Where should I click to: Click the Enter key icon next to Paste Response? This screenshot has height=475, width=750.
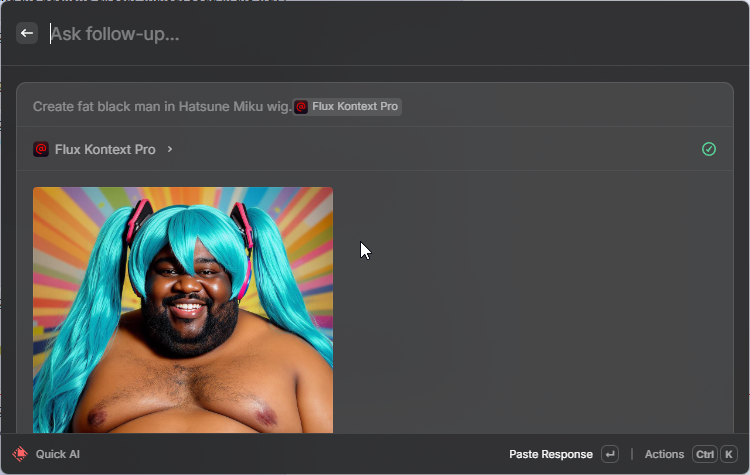tap(610, 454)
